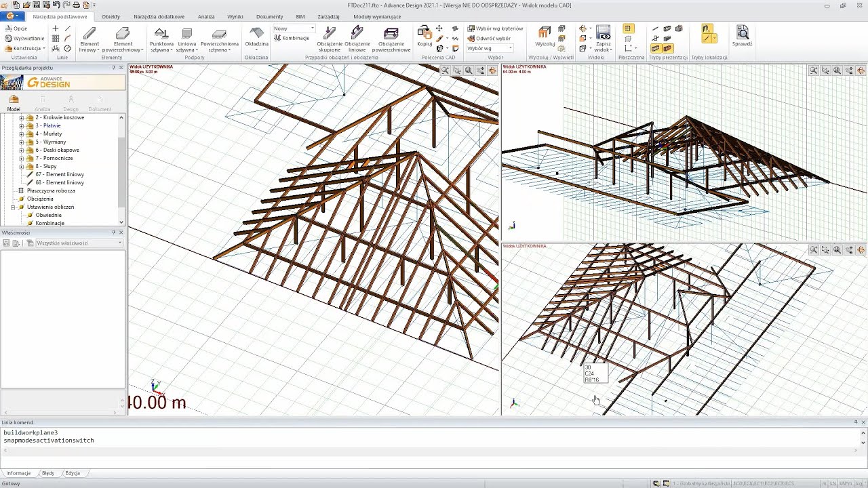Viewport: 868px width, 488px height.
Task: Select the Obciążenie liniowe load tool
Action: (357, 39)
